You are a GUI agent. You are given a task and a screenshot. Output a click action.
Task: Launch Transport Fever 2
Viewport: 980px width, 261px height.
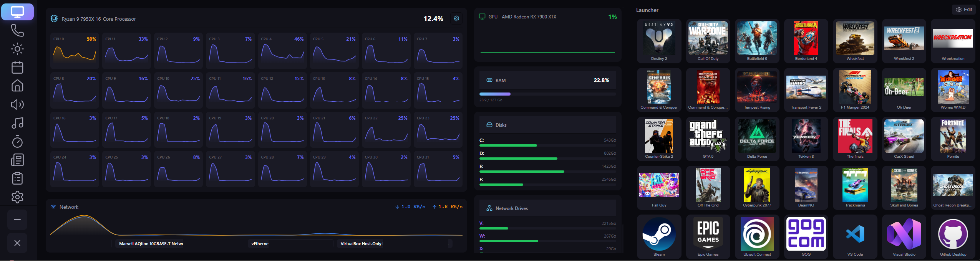tap(806, 90)
